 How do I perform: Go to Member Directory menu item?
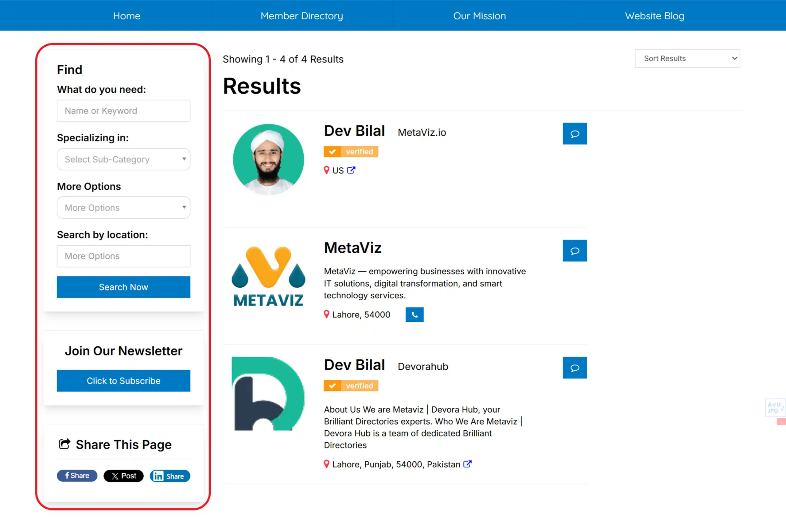coord(301,16)
